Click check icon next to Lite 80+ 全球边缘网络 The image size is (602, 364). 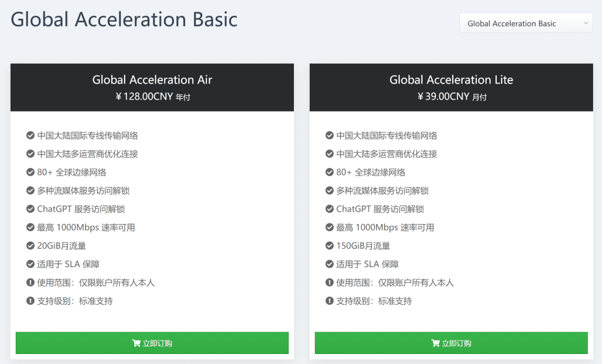click(330, 172)
